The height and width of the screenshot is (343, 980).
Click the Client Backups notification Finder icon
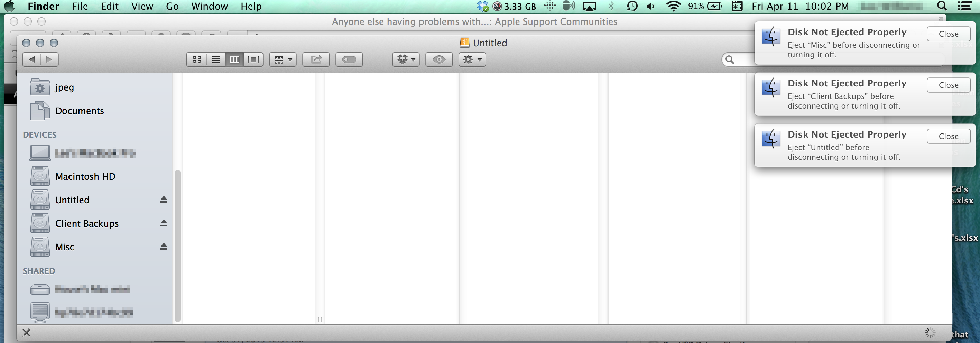click(x=771, y=88)
